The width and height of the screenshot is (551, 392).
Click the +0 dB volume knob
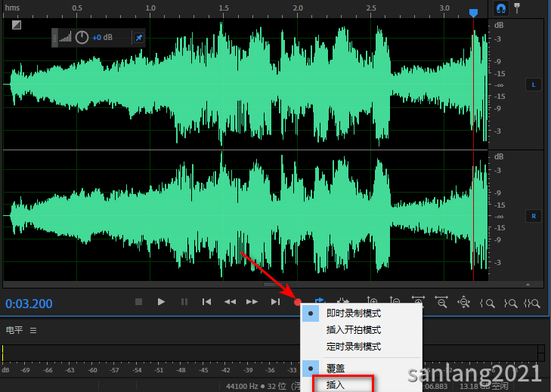82,37
